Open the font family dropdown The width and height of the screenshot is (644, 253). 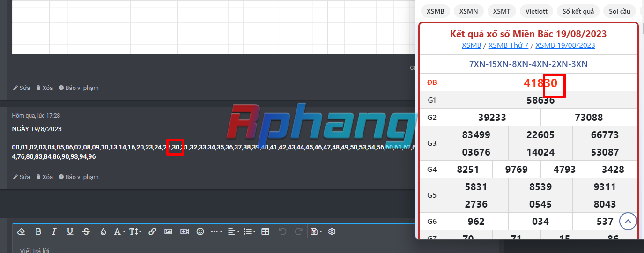point(120,231)
